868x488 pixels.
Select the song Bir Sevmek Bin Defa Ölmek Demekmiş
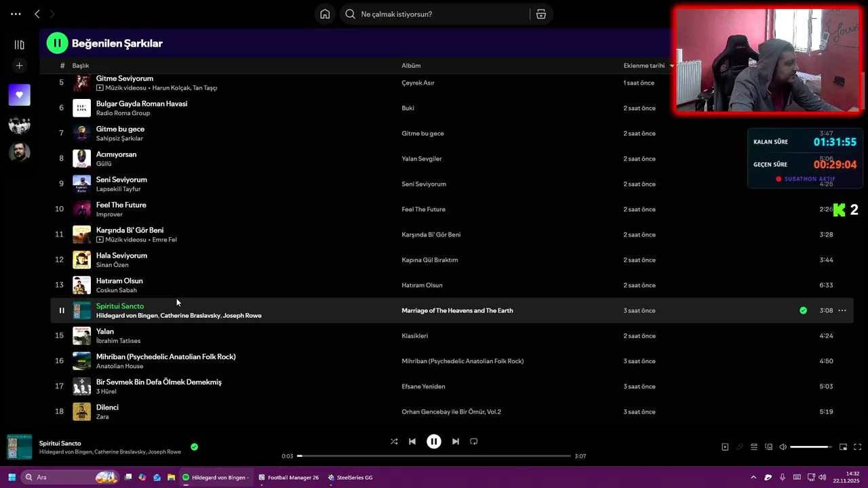coord(159,382)
